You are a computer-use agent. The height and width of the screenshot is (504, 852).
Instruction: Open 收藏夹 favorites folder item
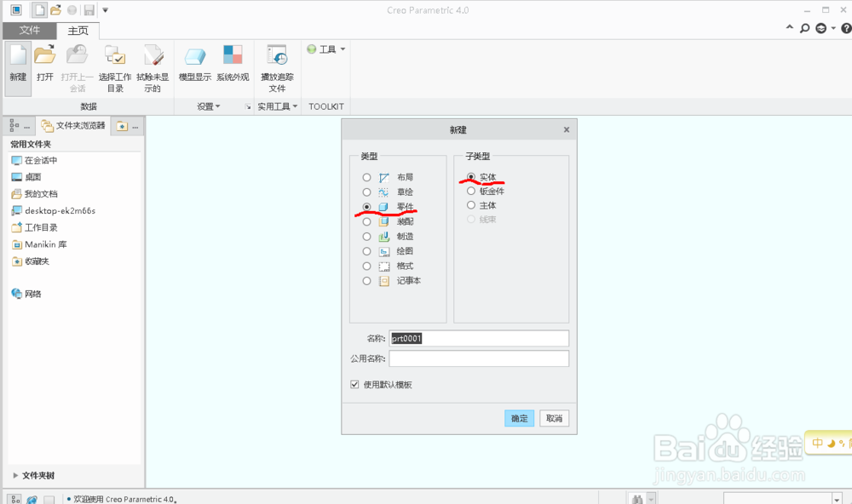click(31, 261)
